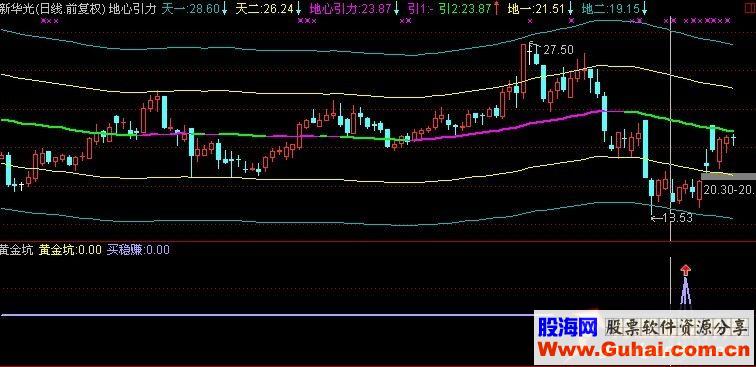Click the 新华光(日线.前复权) stock title

(53, 8)
